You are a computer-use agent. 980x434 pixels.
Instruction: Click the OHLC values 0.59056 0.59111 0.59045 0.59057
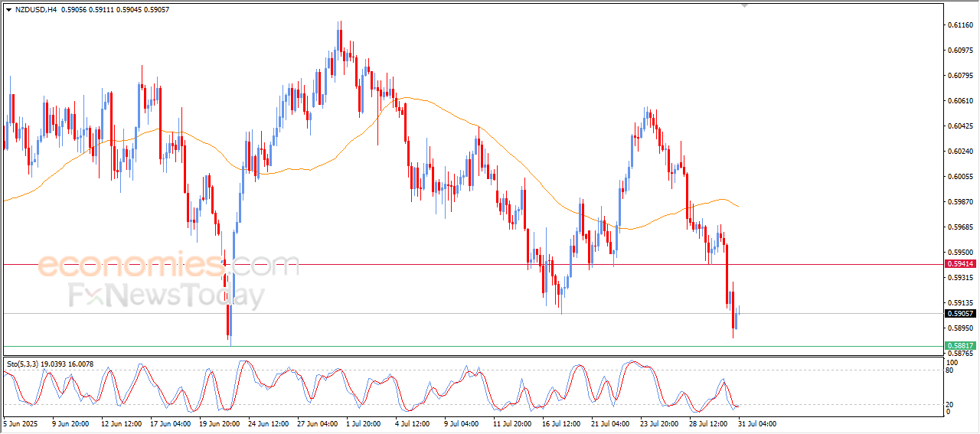click(115, 10)
